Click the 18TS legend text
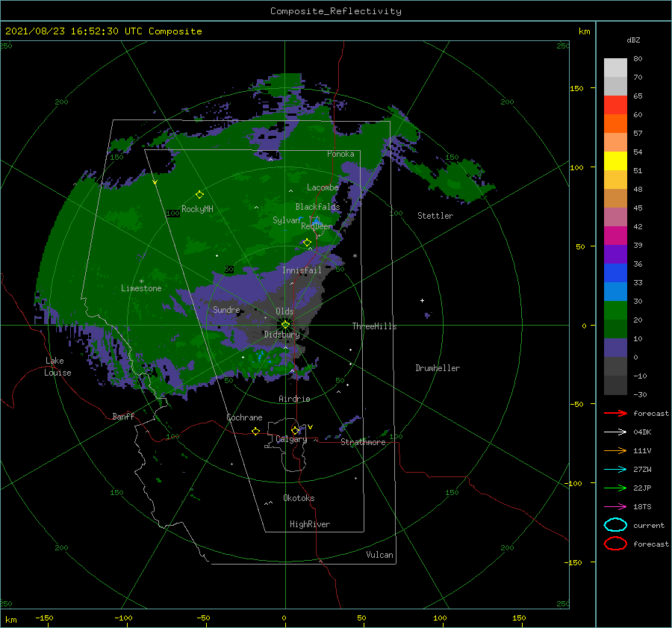The image size is (672, 628). coord(642,507)
